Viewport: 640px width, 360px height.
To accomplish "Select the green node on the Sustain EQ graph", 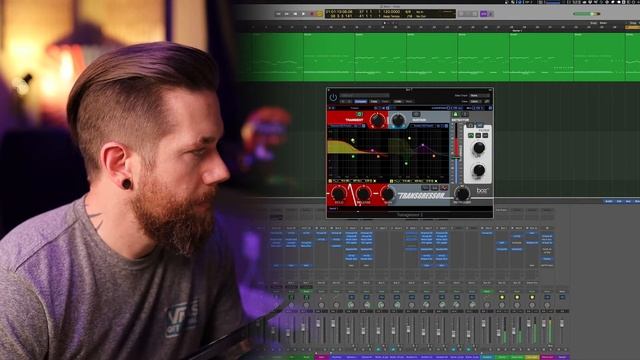I will (x=406, y=163).
